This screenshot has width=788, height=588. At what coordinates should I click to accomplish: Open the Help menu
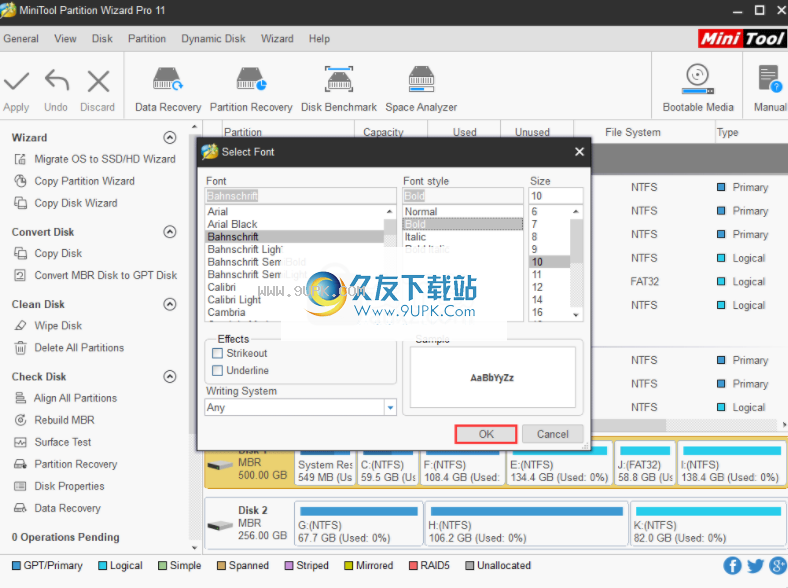pos(319,39)
